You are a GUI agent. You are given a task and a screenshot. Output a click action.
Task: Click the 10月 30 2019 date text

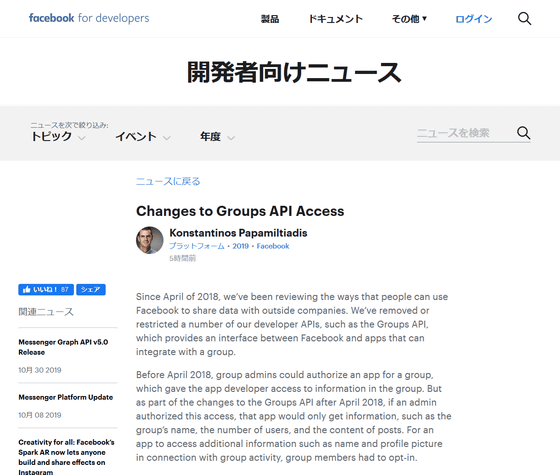pos(40,370)
